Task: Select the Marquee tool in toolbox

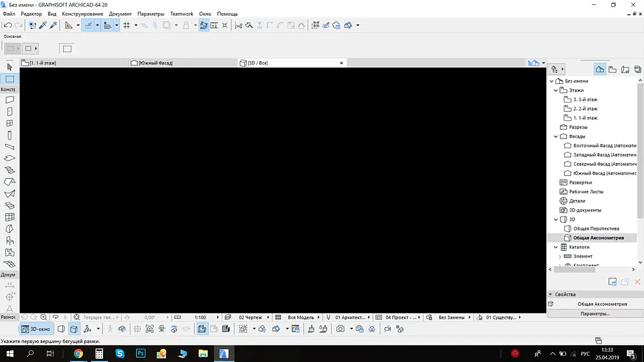Action: point(9,79)
